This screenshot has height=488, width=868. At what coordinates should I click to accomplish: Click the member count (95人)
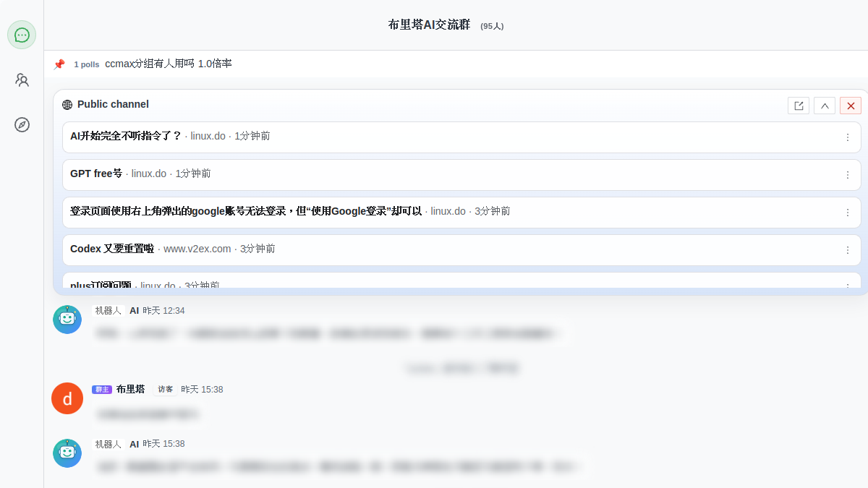tap(492, 26)
